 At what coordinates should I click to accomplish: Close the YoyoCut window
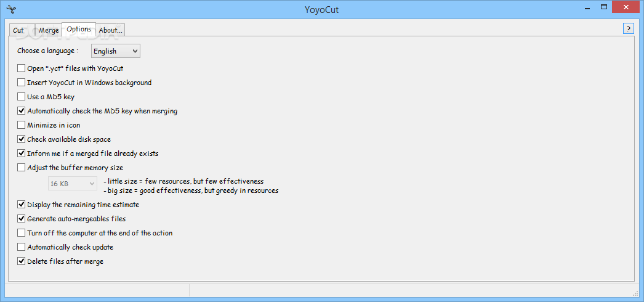[x=626, y=7]
